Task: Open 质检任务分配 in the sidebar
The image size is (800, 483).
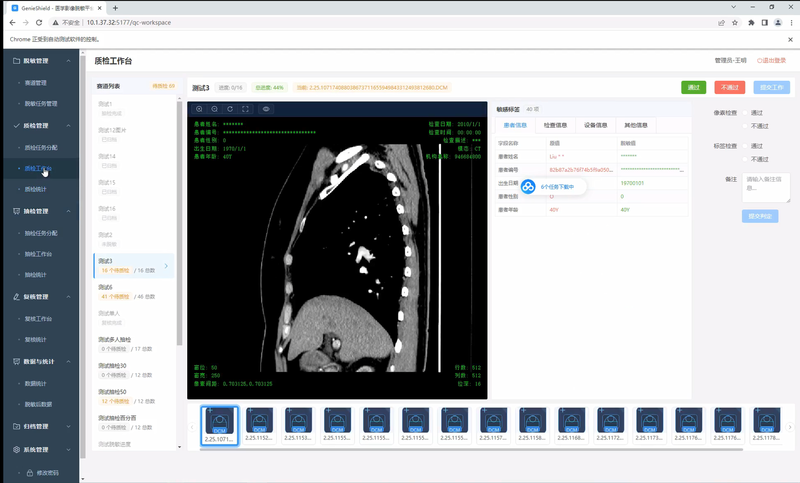Action: point(41,147)
